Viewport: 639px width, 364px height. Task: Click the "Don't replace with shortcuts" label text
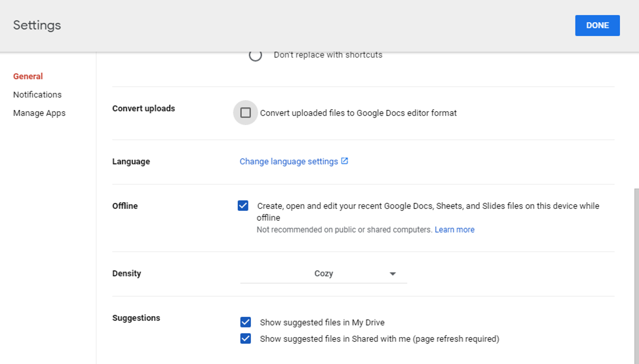[328, 55]
